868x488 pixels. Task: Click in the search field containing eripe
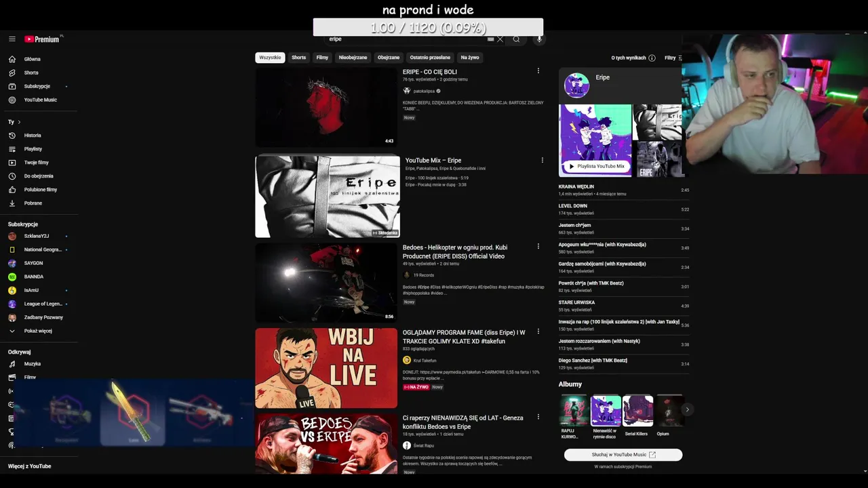(407, 39)
